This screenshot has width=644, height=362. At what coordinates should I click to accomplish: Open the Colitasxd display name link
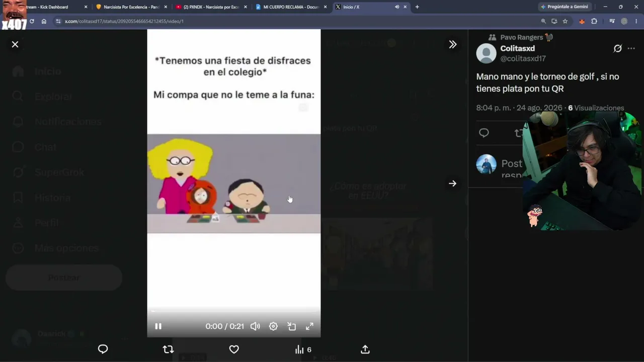pyautogui.click(x=517, y=48)
